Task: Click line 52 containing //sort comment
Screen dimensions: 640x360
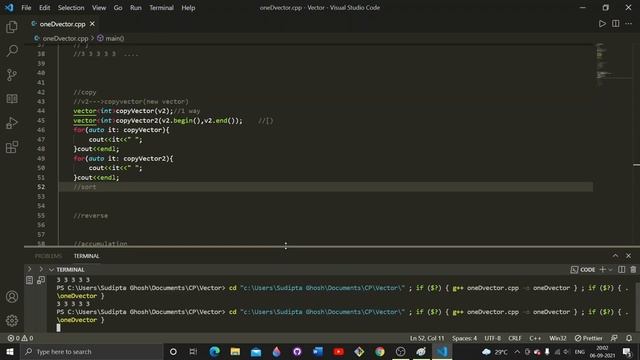Action: [x=326, y=187]
